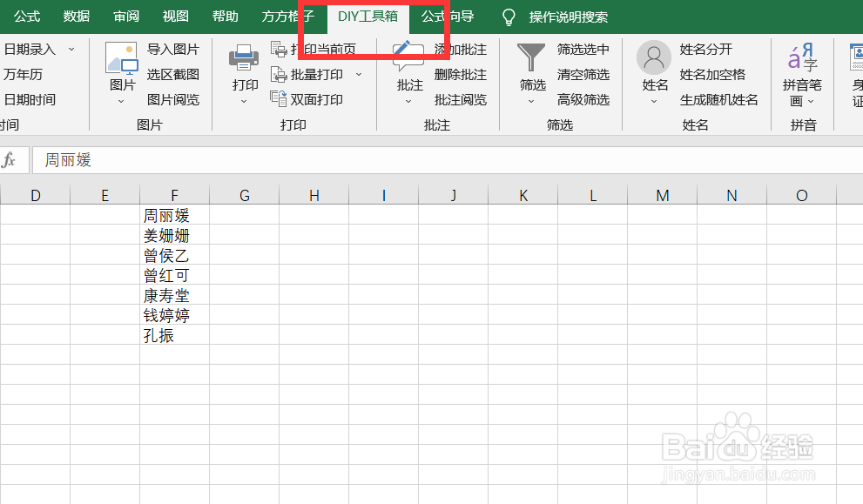Expand the 打印 dropdown chevron
The width and height of the screenshot is (863, 504).
pos(244,101)
